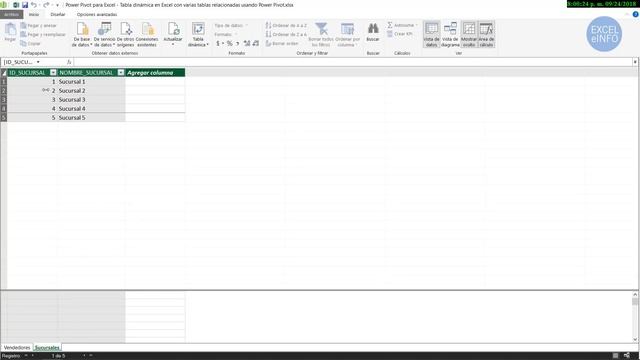The width and height of the screenshot is (640, 360).
Task: Open ID_SUCURSAL column filter dropdown
Action: (53, 73)
